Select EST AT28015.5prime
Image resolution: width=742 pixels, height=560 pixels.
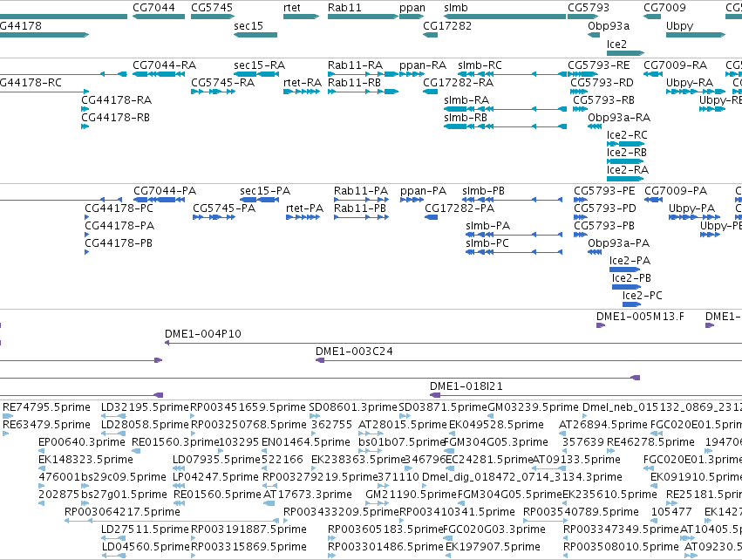tap(402, 425)
